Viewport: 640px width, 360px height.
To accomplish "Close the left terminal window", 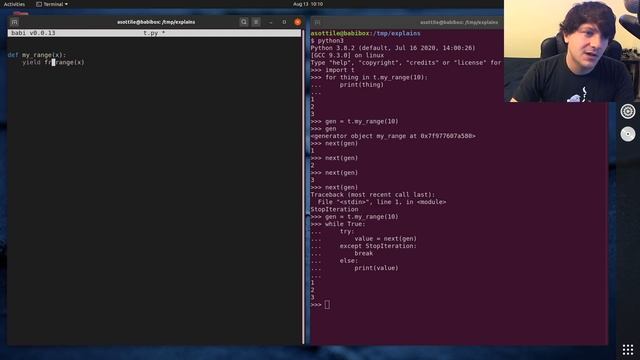I will [298, 22].
